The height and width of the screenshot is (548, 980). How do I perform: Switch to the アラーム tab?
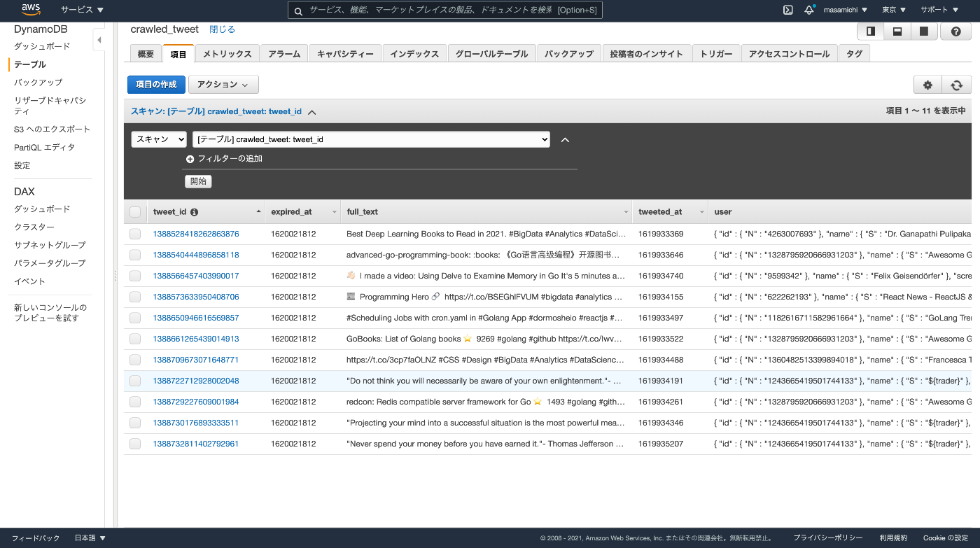(284, 54)
